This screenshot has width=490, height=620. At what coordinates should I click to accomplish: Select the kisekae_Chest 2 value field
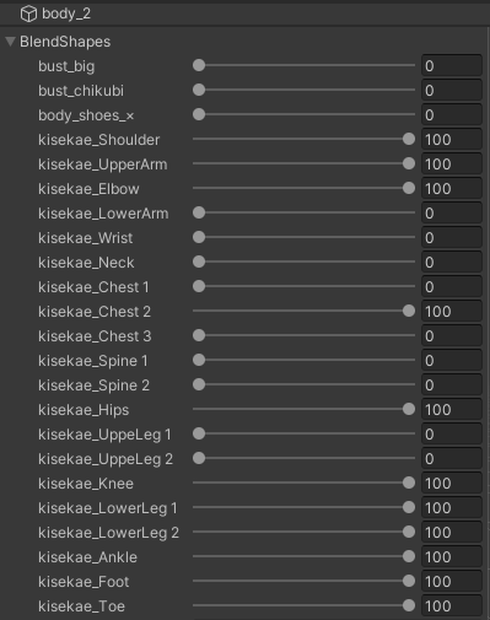(452, 311)
